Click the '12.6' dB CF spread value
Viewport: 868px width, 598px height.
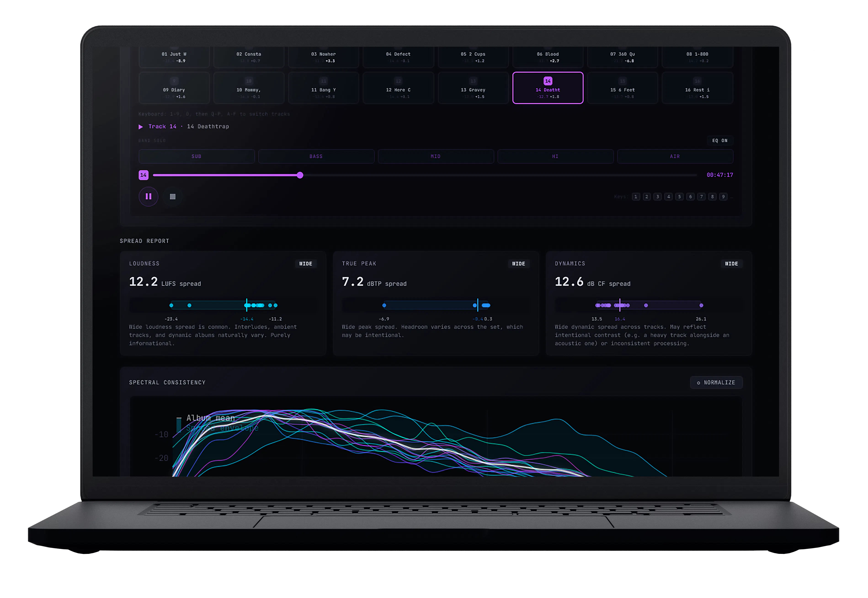pyautogui.click(x=569, y=282)
